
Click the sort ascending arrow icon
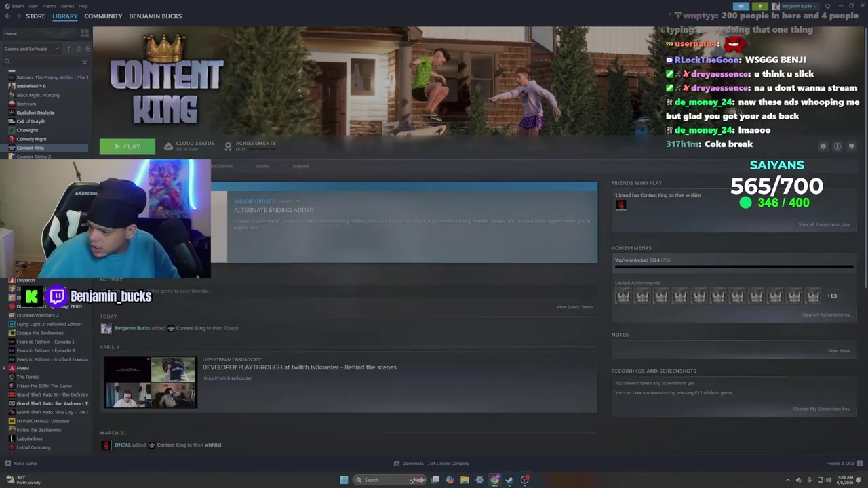click(x=68, y=49)
